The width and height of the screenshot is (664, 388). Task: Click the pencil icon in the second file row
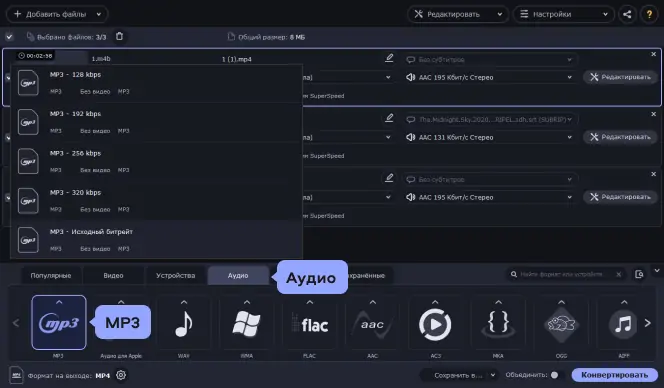(389, 118)
